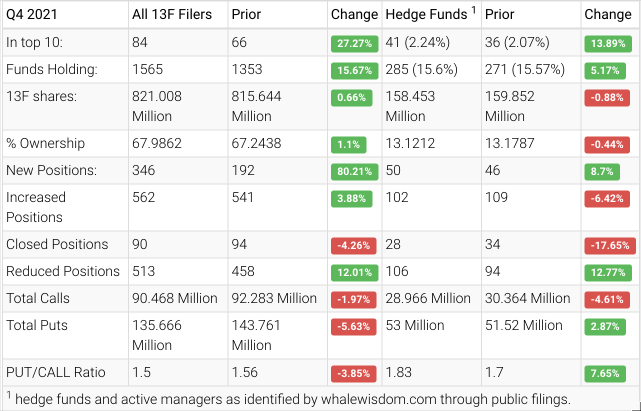Click the "Closed Positions" row label
641x411 pixels.
point(57,244)
